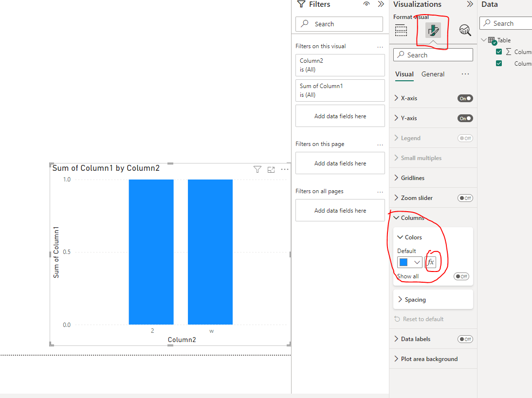Switch to the Visual tab
Image resolution: width=532 pixels, height=398 pixels.
404,74
